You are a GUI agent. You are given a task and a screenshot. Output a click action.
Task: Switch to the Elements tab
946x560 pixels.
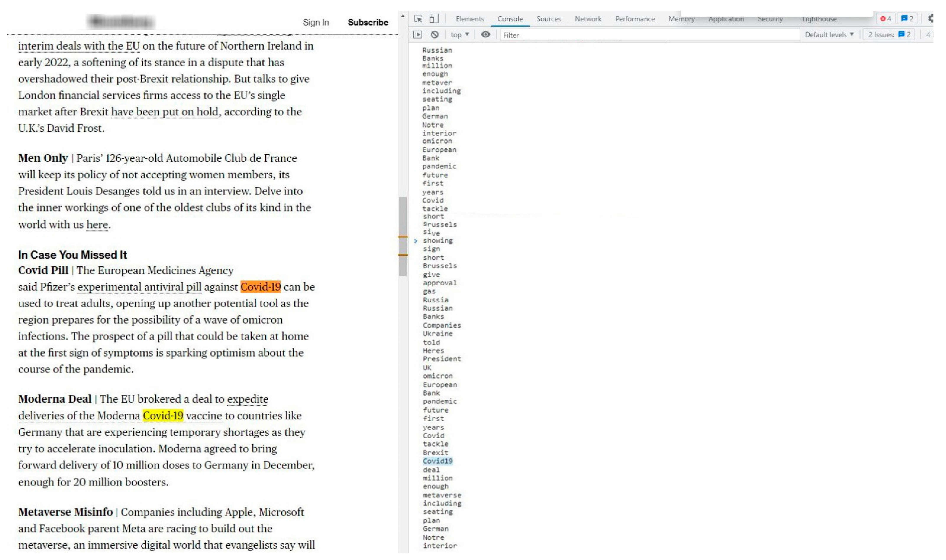coord(470,19)
